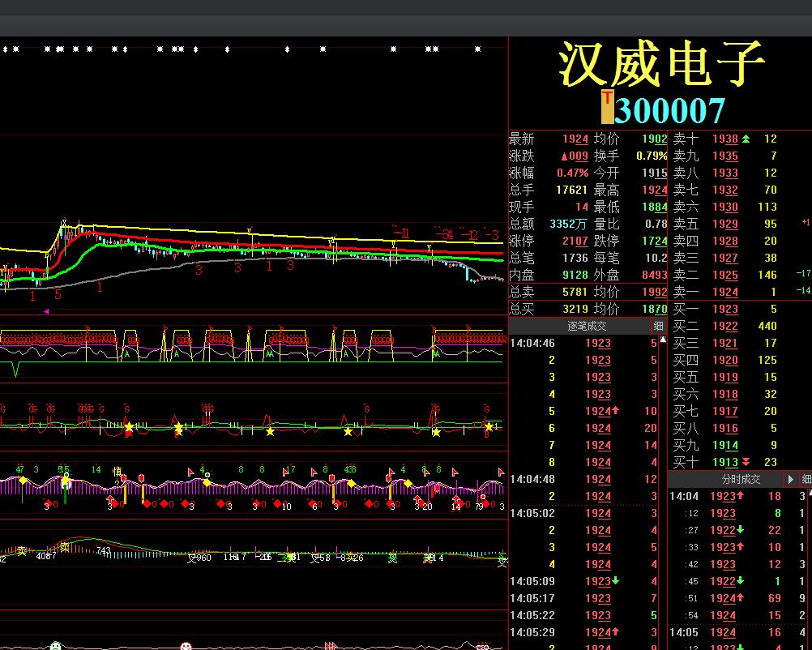Click the 内盘 value 9128

pos(575,275)
